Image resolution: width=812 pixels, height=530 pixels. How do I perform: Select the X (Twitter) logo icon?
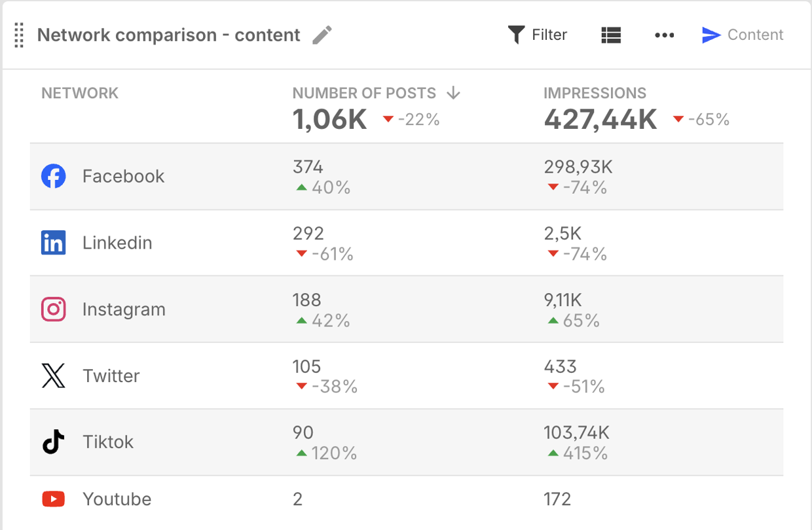click(x=53, y=376)
